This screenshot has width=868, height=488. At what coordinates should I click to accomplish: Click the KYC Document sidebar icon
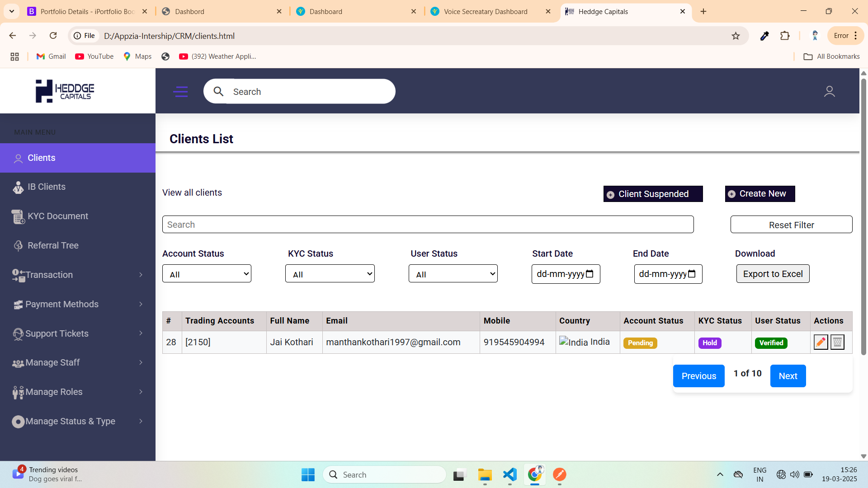click(x=18, y=216)
